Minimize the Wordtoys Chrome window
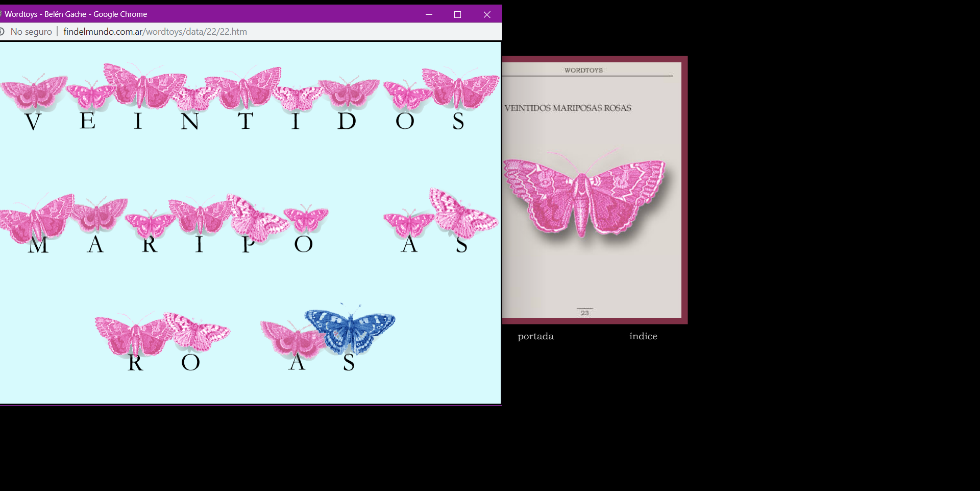This screenshot has width=980, height=491. tap(429, 14)
